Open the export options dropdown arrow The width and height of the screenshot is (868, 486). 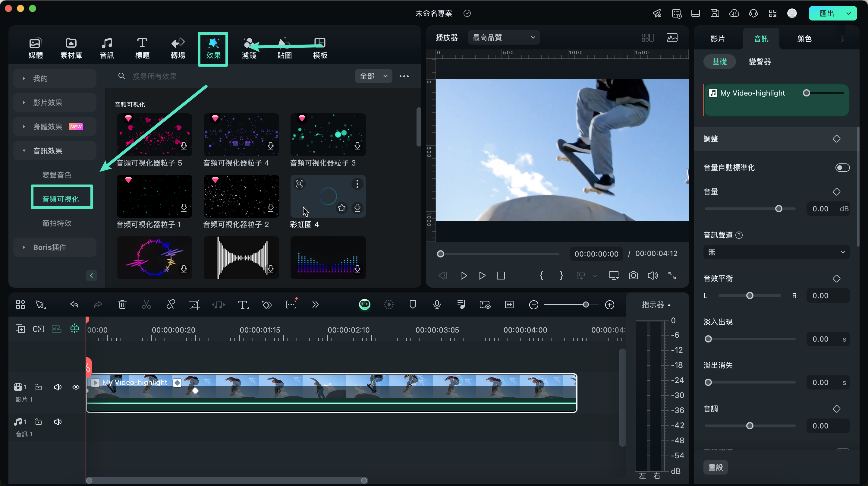(x=849, y=14)
